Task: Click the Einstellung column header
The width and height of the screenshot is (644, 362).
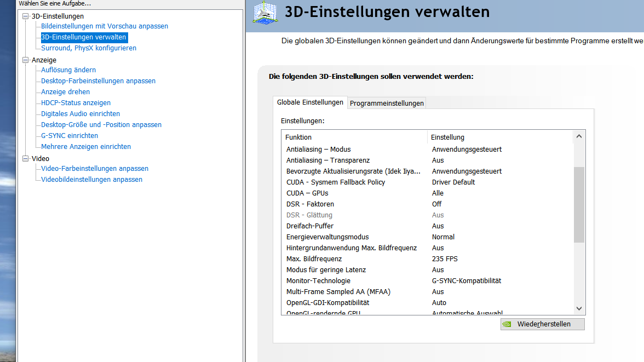Action: tap(501, 137)
